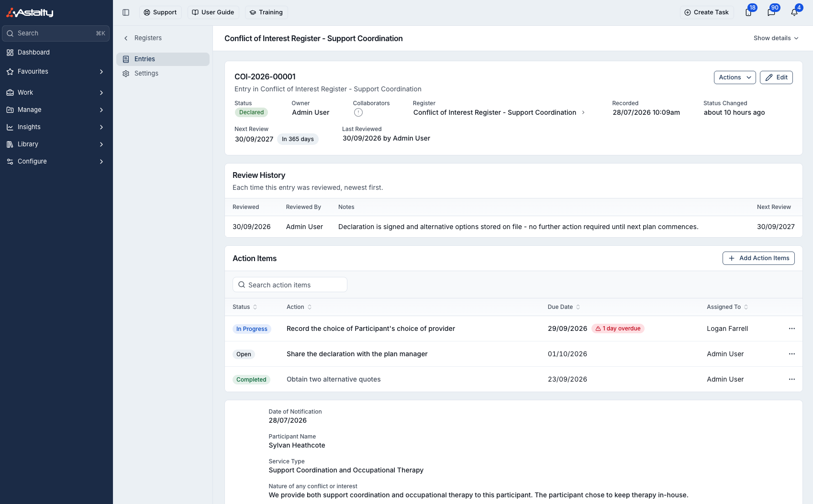Screen dimensions: 813x504
Task: Click Record the choice of Participant's choice action
Action: click(371, 329)
